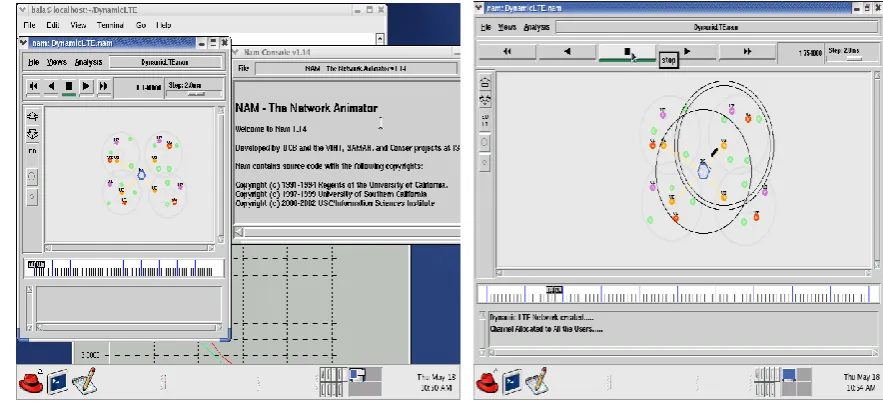The width and height of the screenshot is (883, 406).
Task: Fast forward animation in the small nam window
Action: 103,86
